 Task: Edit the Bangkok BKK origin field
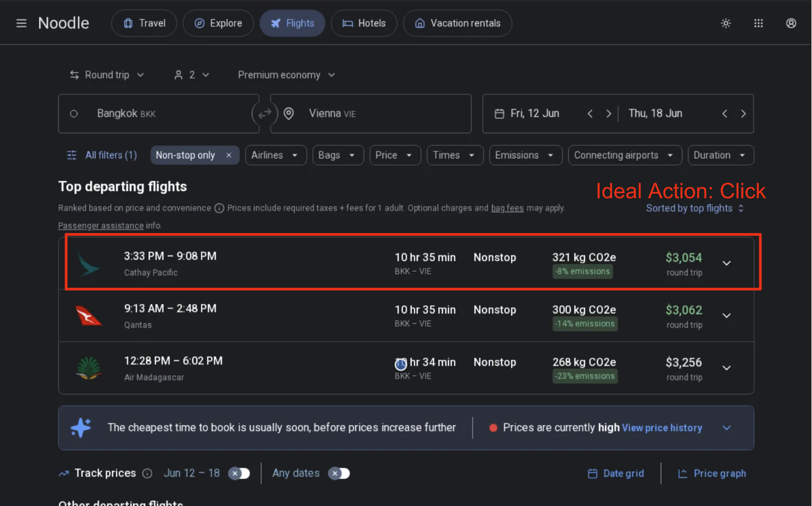[159, 114]
